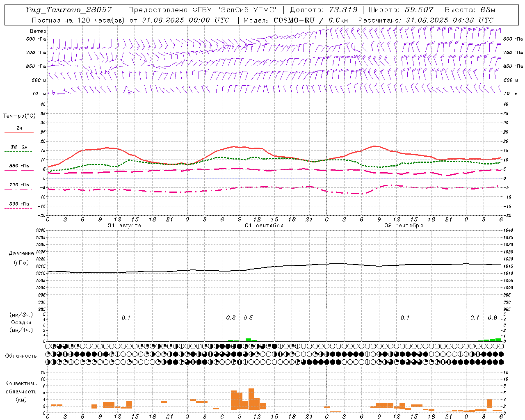Select the Долгота: 73.319 value
525x420 pixels.
point(324,10)
